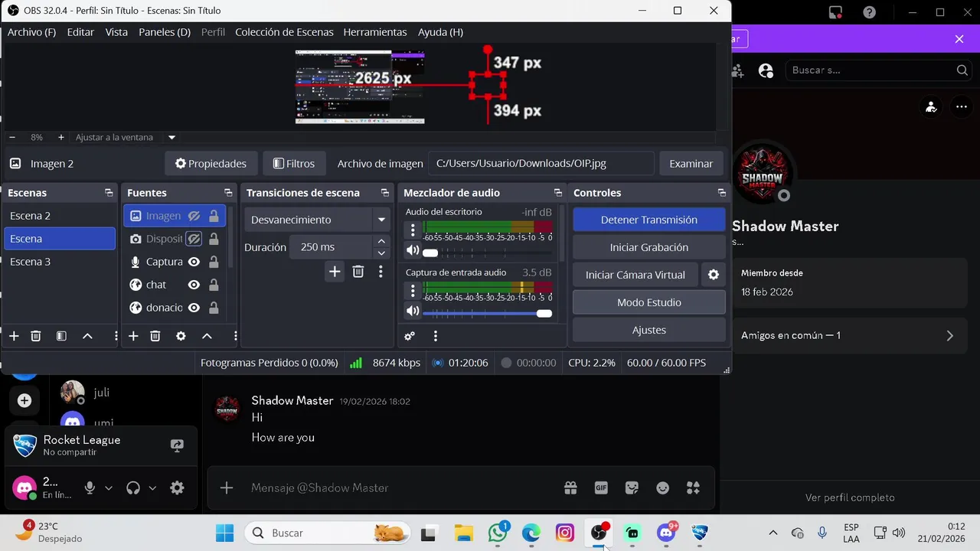Open Colección de Escenas menu

click(x=284, y=32)
